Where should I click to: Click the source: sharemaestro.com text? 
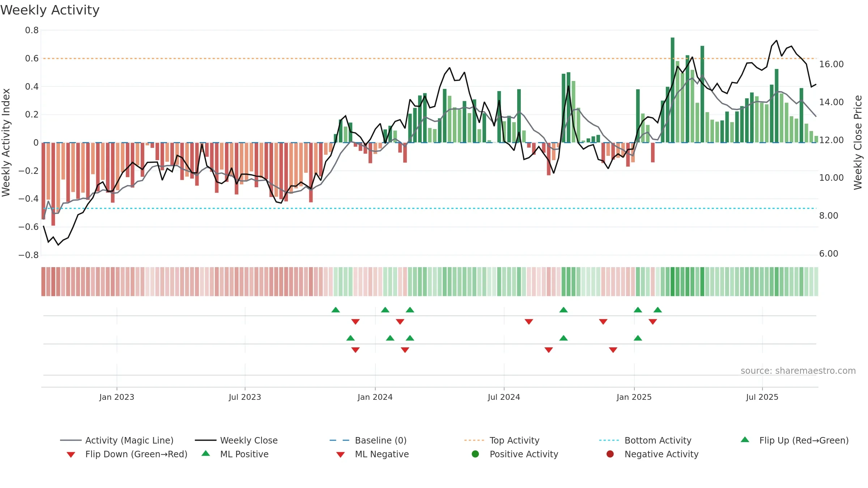[798, 371]
